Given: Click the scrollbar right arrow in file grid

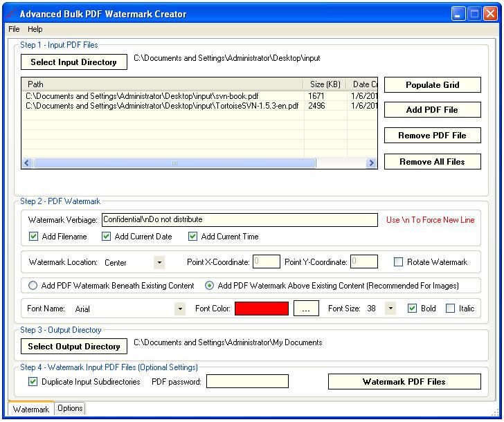Looking at the screenshot, I should pyautogui.click(x=371, y=163).
